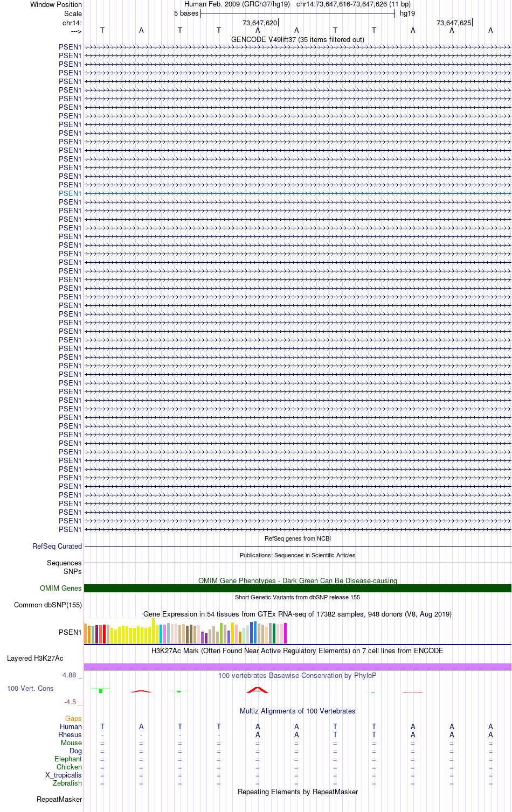Click 'Short Genetic Variants from dbSNP release 155'
This screenshot has height=812, width=512.
click(297, 597)
